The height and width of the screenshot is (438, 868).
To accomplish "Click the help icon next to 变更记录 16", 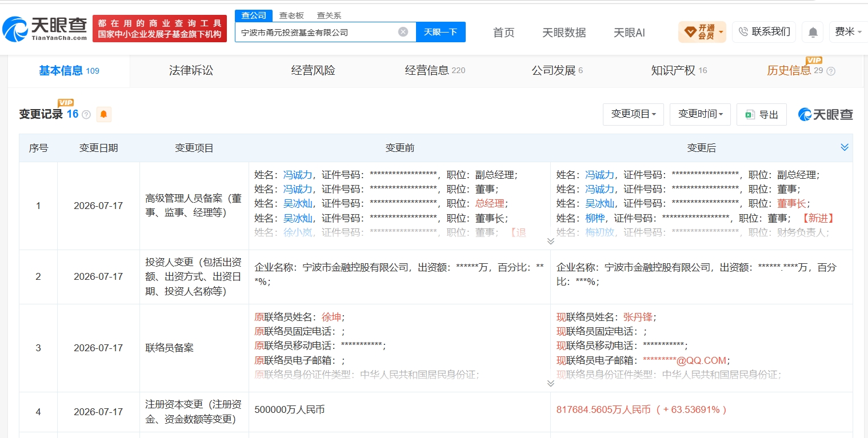I will pos(86,115).
